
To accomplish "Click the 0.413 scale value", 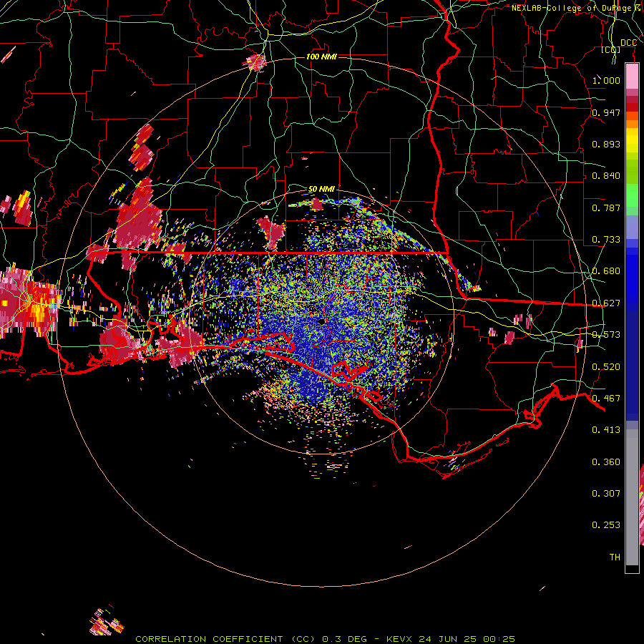I will 606,430.
